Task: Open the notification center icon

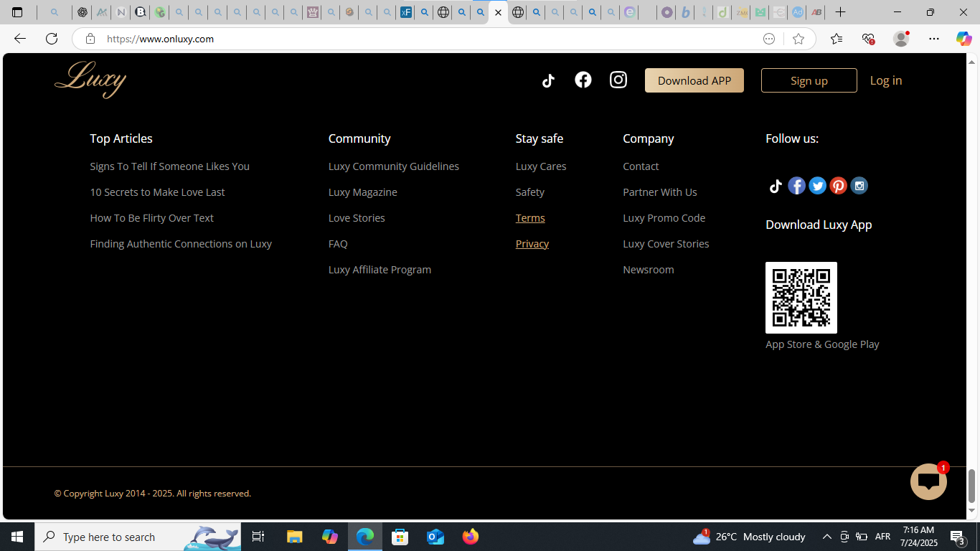Action: tap(957, 537)
